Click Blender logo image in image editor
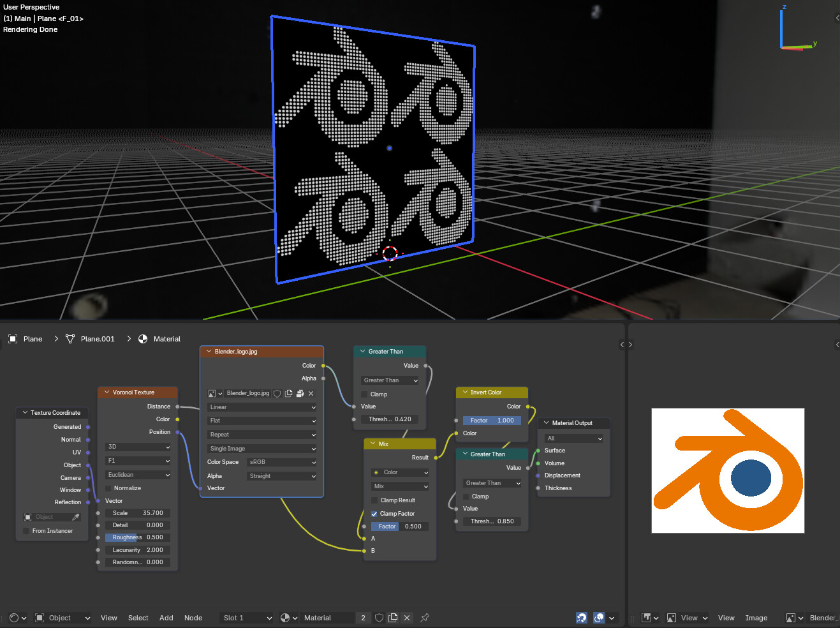The width and height of the screenshot is (840, 628). (x=728, y=470)
